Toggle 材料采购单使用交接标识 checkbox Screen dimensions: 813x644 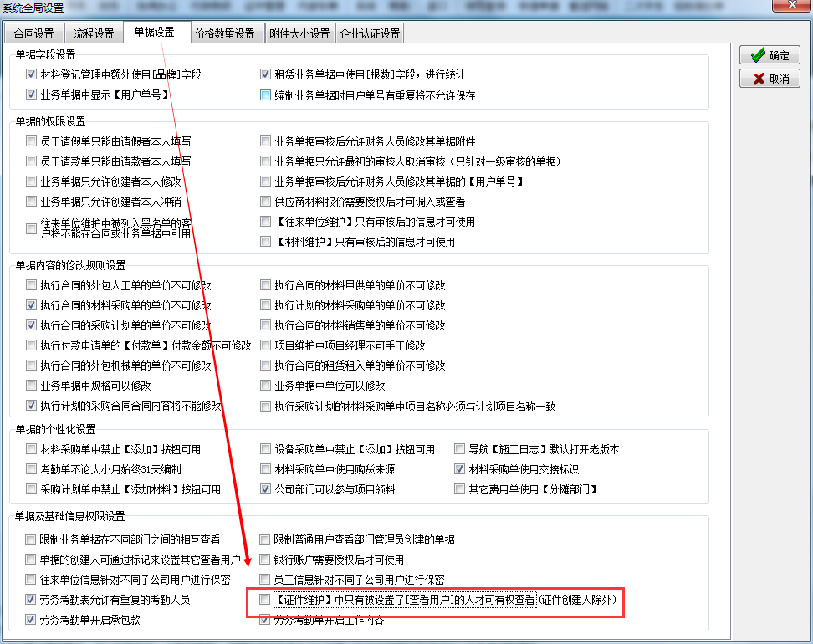(x=459, y=469)
